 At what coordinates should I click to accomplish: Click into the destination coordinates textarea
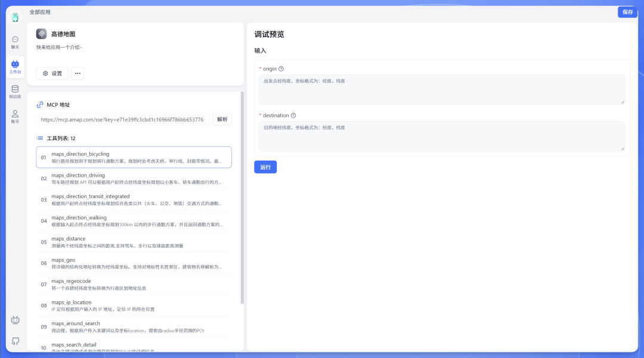[442, 135]
